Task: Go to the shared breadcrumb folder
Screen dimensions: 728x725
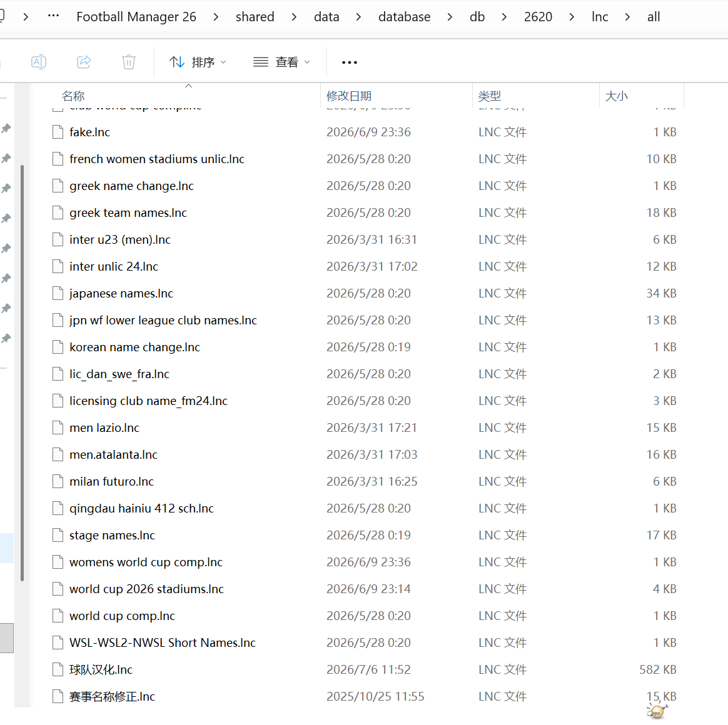Action: point(255,17)
